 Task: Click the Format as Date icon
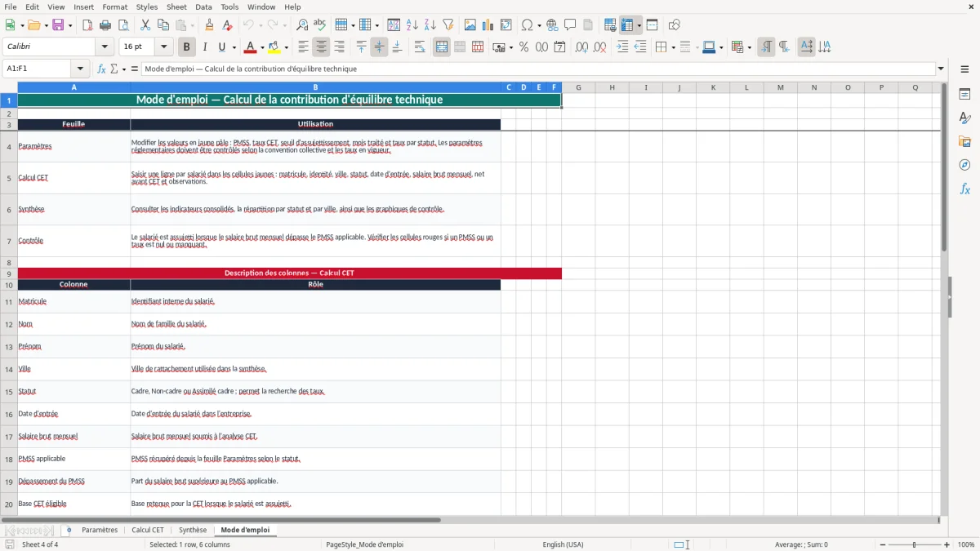pos(559,47)
